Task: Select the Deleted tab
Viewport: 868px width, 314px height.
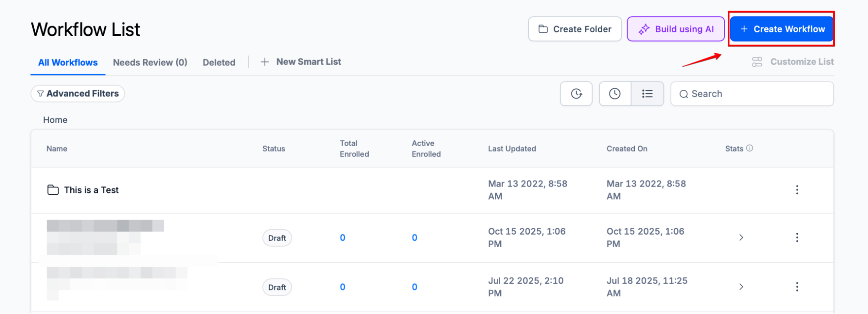Action: pyautogui.click(x=219, y=62)
